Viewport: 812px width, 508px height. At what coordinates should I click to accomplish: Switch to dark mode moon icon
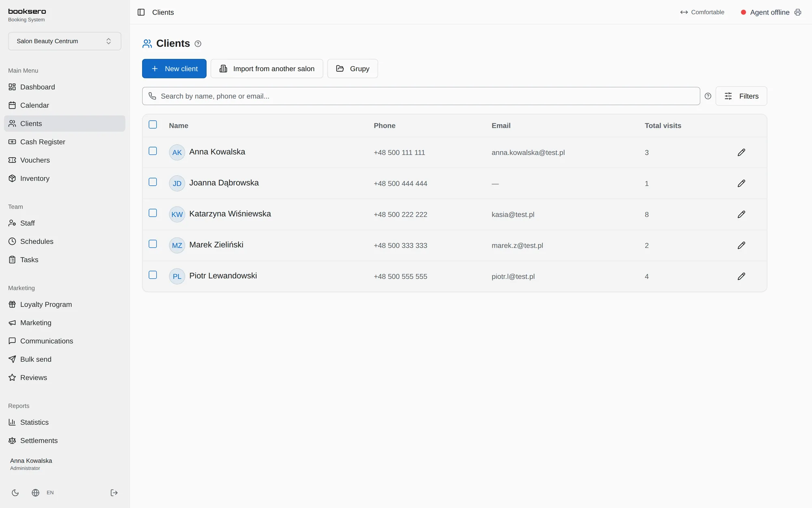click(x=15, y=493)
